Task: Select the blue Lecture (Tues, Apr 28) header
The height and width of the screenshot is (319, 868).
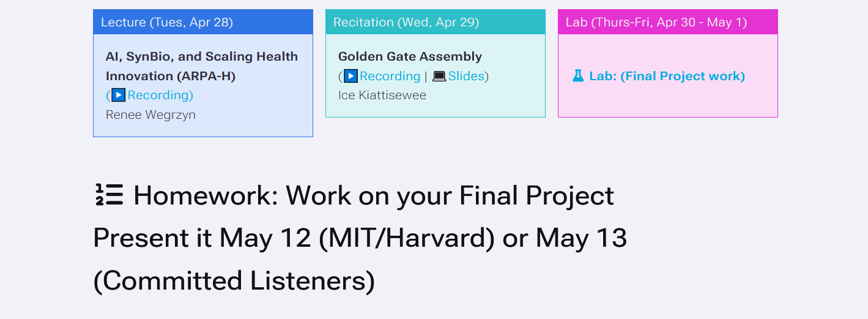Action: 203,22
